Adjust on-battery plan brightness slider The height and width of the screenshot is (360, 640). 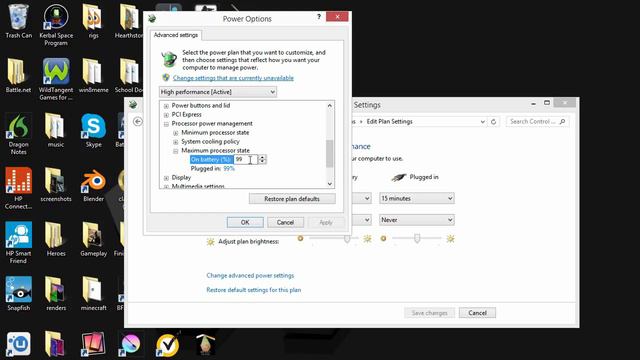pyautogui.click(x=347, y=238)
